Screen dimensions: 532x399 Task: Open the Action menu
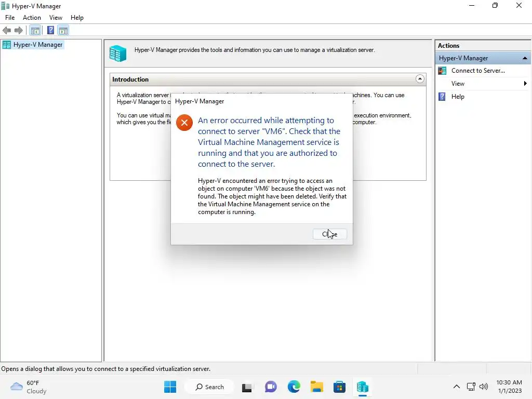coord(32,18)
